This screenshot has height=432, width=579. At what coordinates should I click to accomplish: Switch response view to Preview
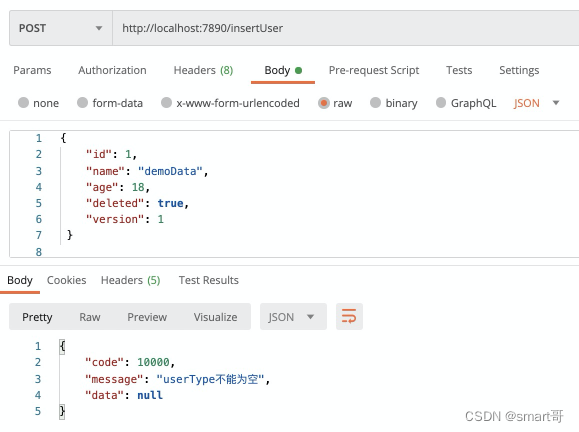[x=147, y=317]
